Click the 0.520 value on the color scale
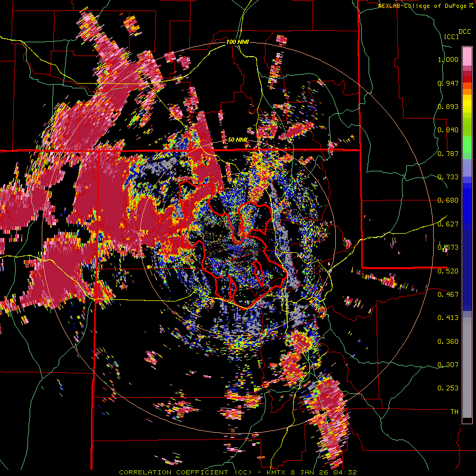 pos(448,271)
